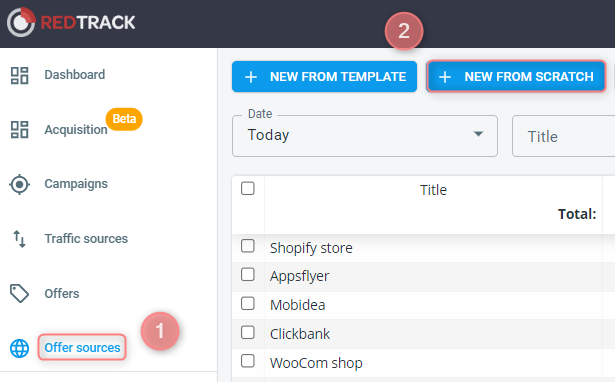The height and width of the screenshot is (382, 615).
Task: Check the Clickbank row checkbox
Action: coord(248,333)
